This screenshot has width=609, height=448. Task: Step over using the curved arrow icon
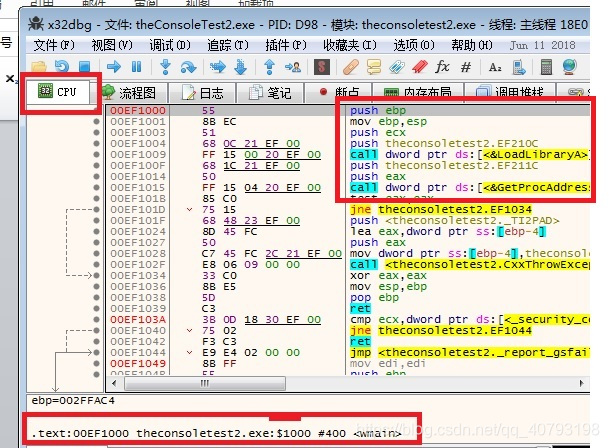(x=188, y=67)
